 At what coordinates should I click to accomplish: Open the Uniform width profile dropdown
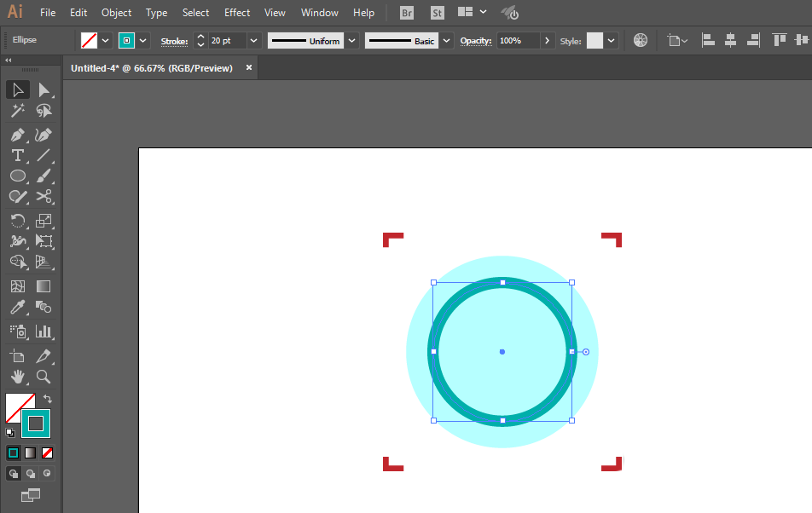pos(351,40)
